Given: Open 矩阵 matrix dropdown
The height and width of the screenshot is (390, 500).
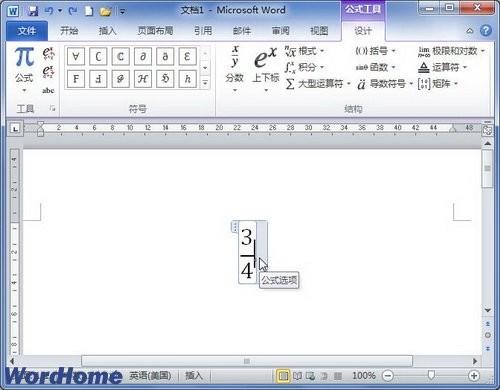Looking at the screenshot, I should coord(438,84).
